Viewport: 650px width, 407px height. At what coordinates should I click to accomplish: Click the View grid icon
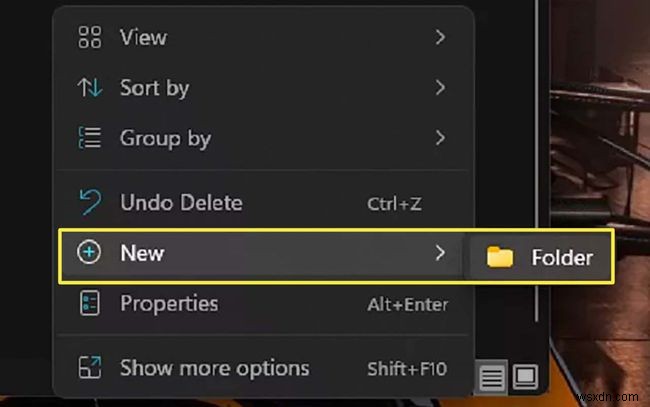pos(90,38)
